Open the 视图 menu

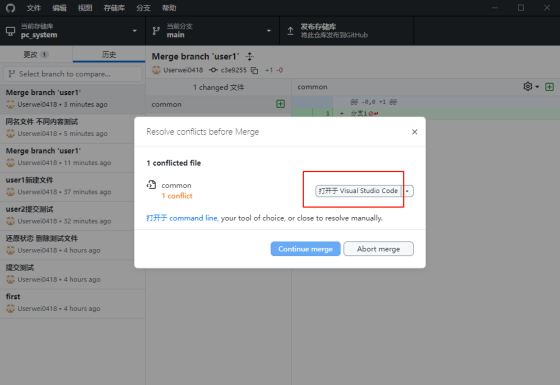pyautogui.click(x=85, y=8)
